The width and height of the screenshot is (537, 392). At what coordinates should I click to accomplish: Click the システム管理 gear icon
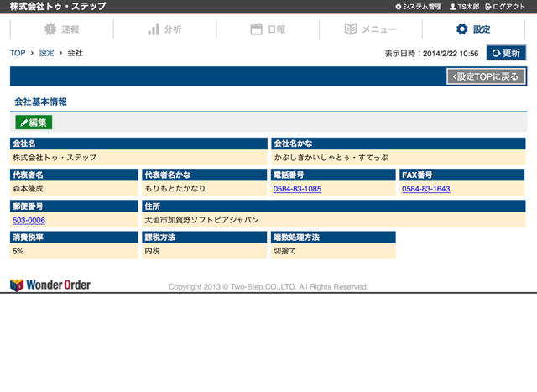pyautogui.click(x=399, y=7)
